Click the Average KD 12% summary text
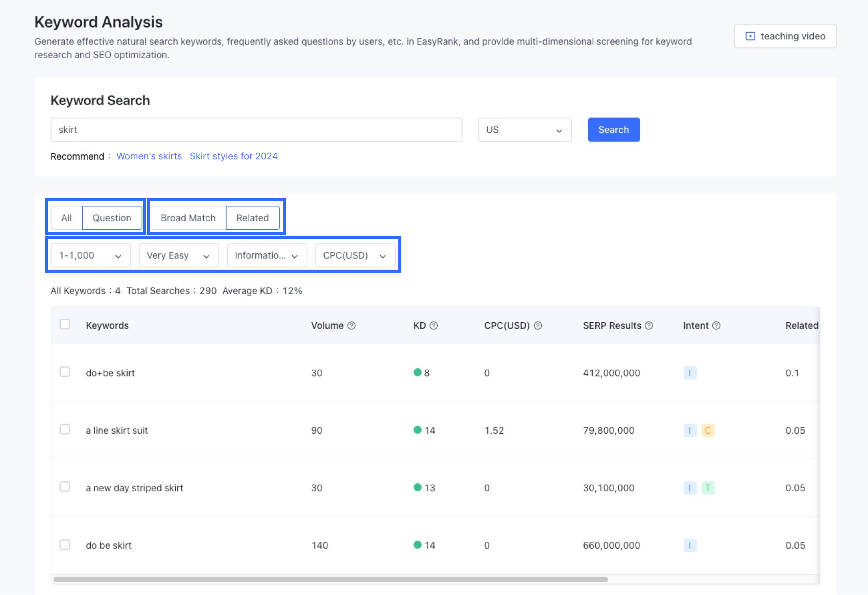868x595 pixels. pyautogui.click(x=262, y=291)
